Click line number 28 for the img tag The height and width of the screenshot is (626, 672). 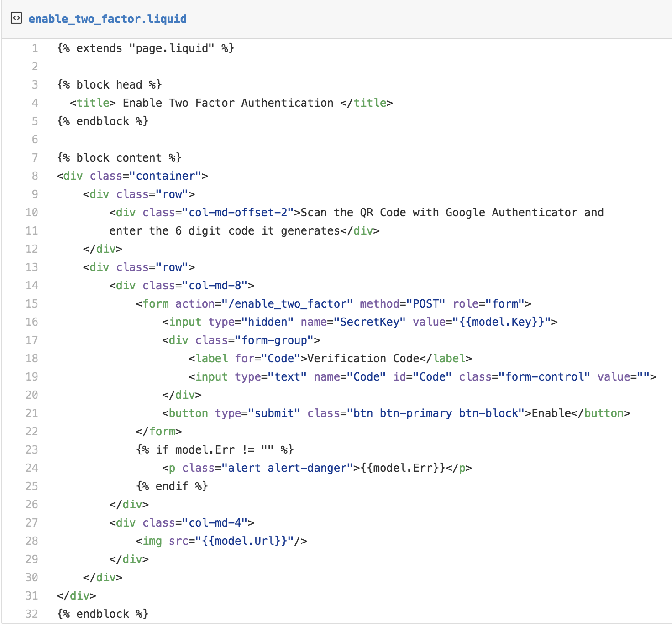[x=32, y=541]
